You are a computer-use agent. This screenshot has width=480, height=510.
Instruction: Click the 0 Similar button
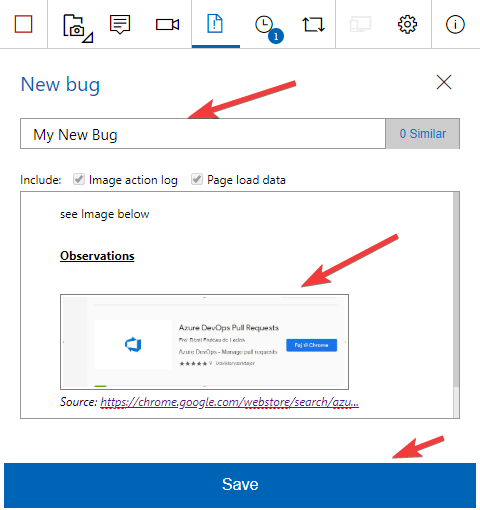pos(423,133)
